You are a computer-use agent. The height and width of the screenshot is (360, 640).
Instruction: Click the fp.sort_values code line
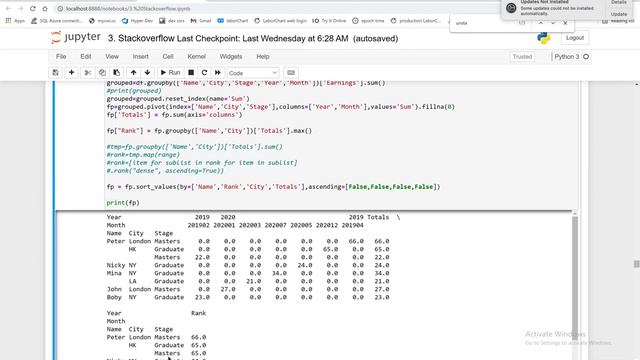pos(273,187)
